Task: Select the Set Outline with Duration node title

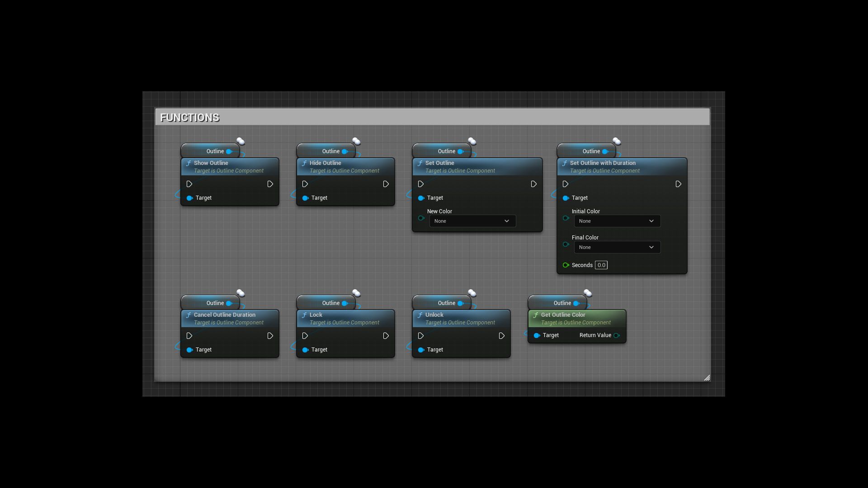Action: [x=603, y=163]
